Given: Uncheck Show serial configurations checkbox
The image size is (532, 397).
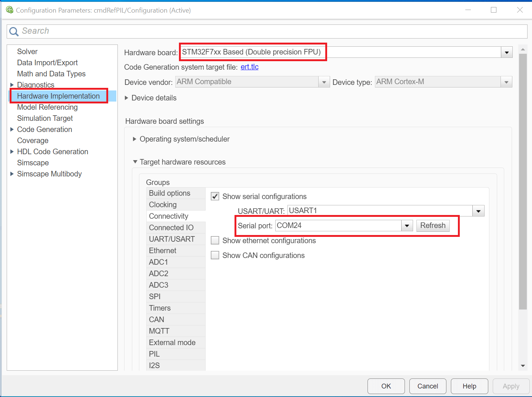Looking at the screenshot, I should (x=215, y=196).
